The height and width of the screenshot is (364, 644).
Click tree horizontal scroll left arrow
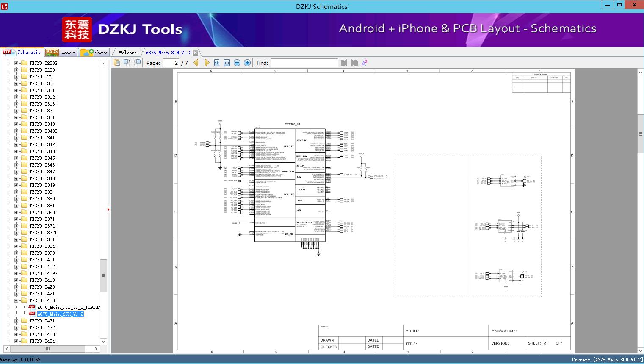pos(6,349)
